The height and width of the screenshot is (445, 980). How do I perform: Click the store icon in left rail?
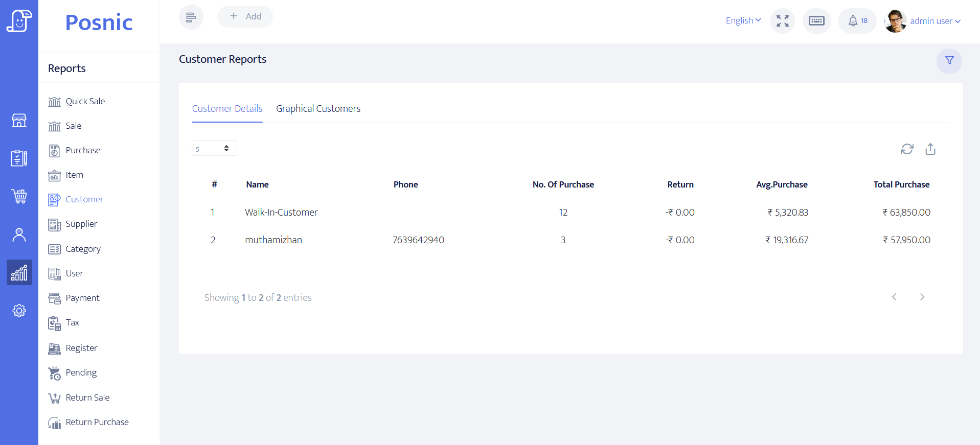coord(19,121)
